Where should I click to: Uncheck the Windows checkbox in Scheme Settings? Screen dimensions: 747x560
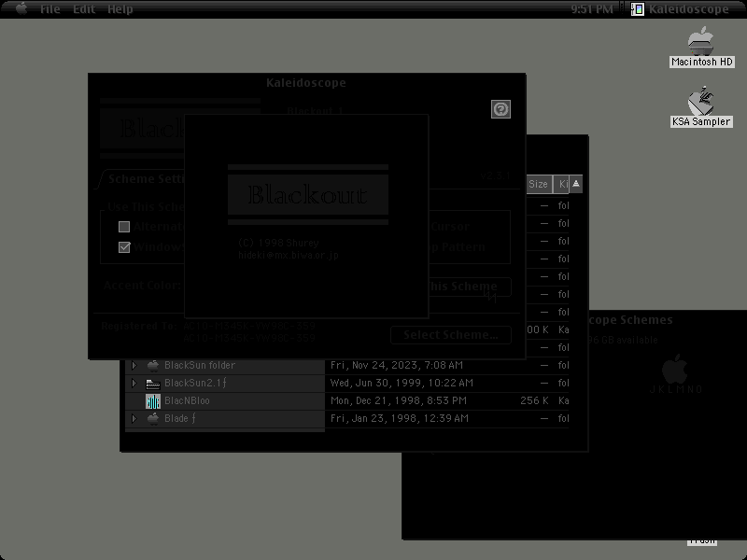[x=124, y=247]
